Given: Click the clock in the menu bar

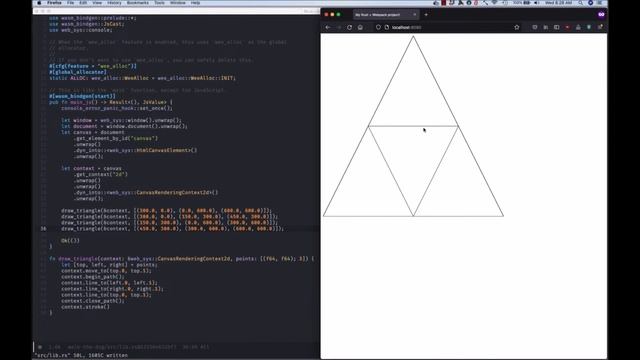Looking at the screenshot, I should (559, 3).
